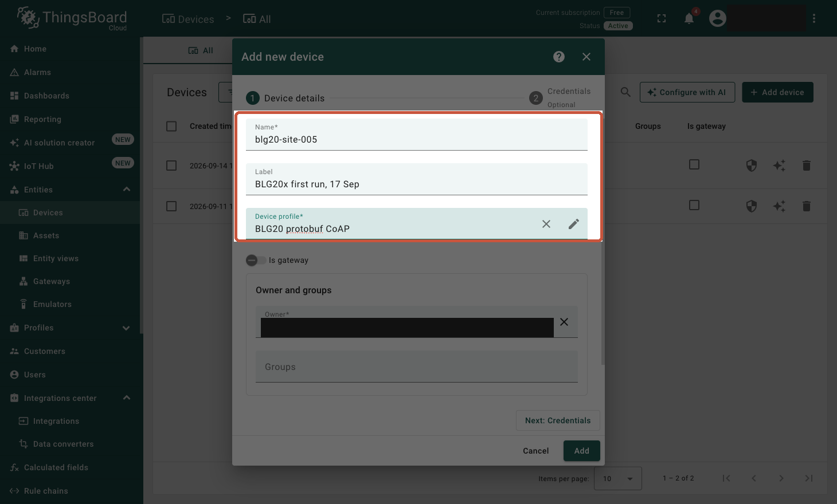This screenshot has width=837, height=504.
Task: Expand the Profiles sidebar section
Action: [127, 328]
